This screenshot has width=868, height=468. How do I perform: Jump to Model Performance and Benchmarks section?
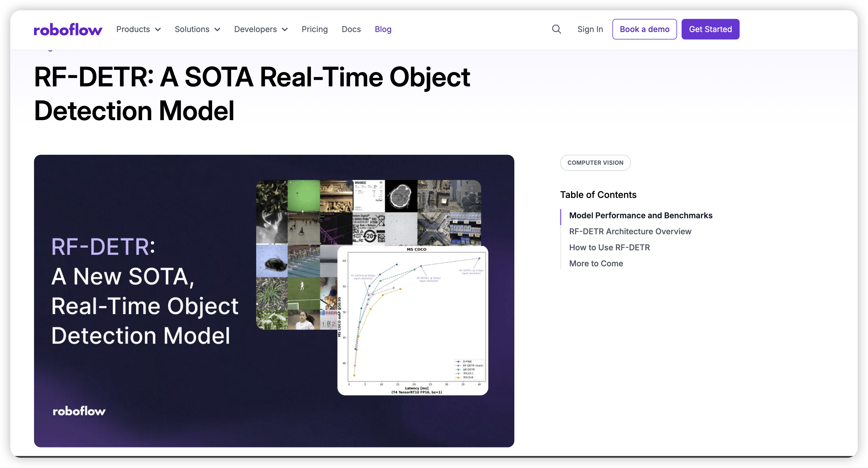click(640, 215)
